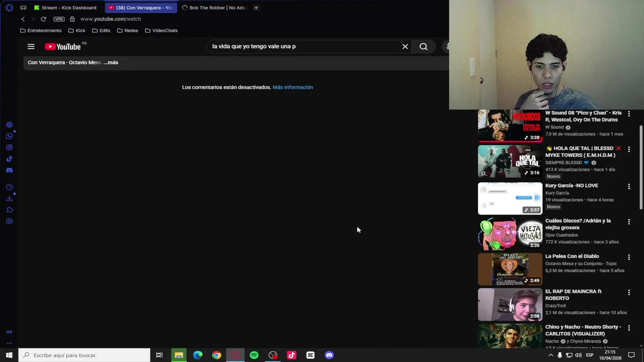Go back to the previous page
644x362 pixels.
coord(23,19)
